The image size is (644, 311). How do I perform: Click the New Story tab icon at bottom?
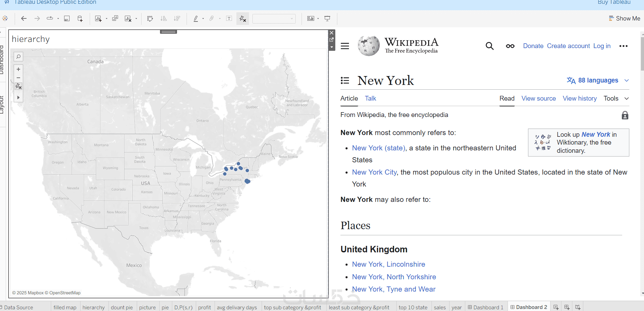(x=578, y=307)
